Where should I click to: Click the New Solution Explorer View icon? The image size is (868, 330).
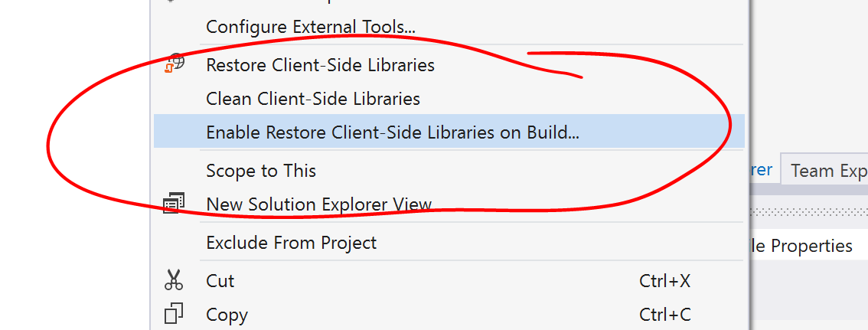[175, 204]
